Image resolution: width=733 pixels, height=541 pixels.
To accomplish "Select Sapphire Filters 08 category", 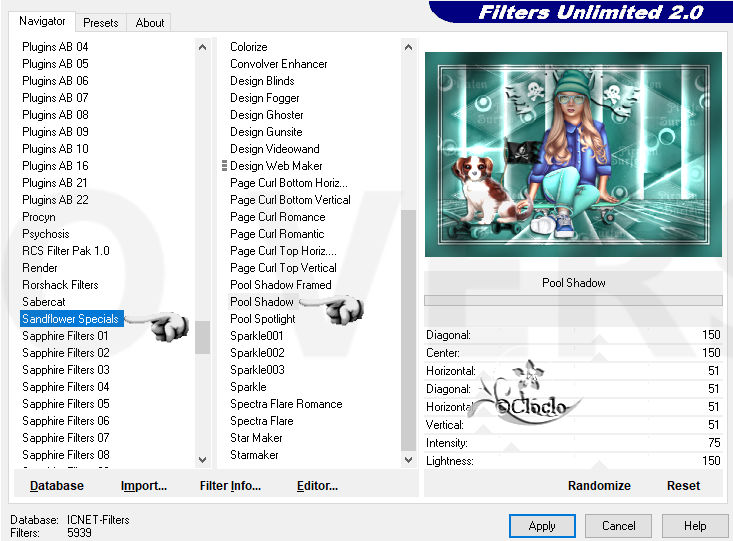I will click(x=66, y=455).
